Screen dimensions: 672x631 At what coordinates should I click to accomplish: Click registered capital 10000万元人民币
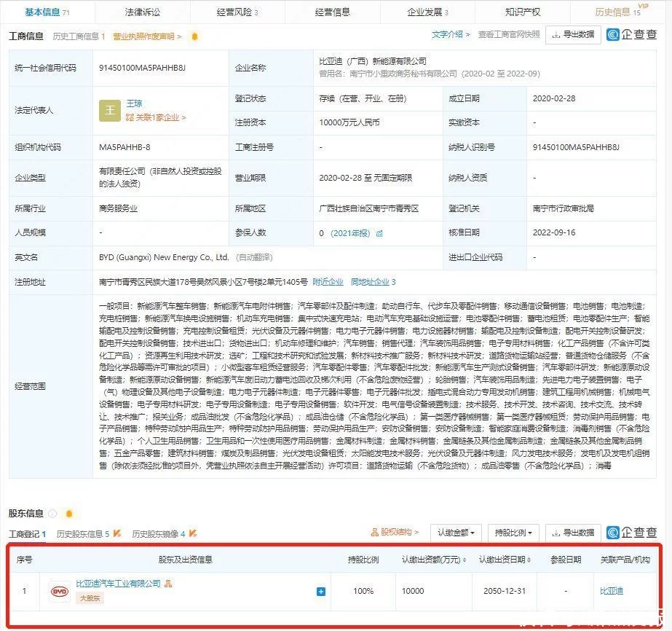tap(349, 122)
